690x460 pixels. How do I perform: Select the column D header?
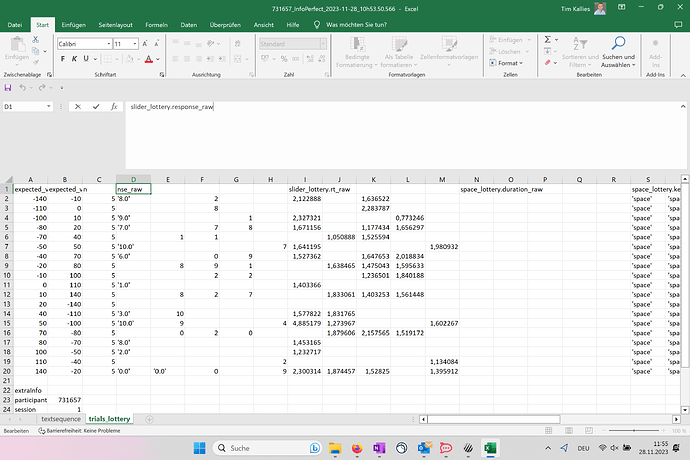(x=133, y=179)
